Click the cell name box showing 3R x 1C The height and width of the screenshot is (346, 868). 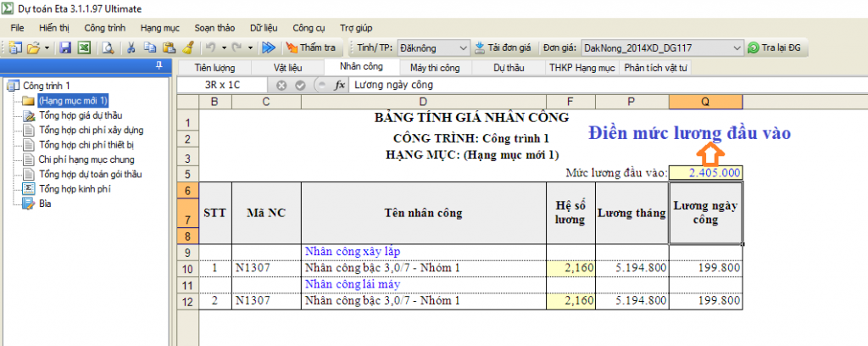223,86
